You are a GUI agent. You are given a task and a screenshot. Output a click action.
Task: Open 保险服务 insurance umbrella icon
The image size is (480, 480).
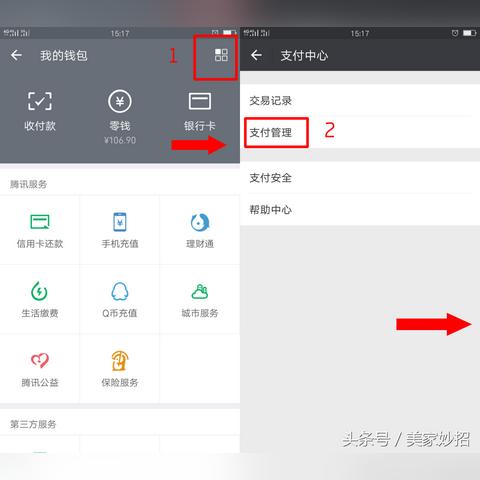[120, 360]
